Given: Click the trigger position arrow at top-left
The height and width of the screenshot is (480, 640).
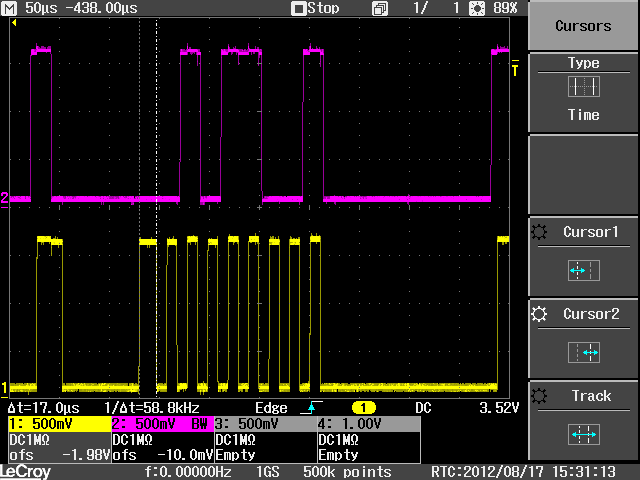Looking at the screenshot, I should (x=14, y=23).
